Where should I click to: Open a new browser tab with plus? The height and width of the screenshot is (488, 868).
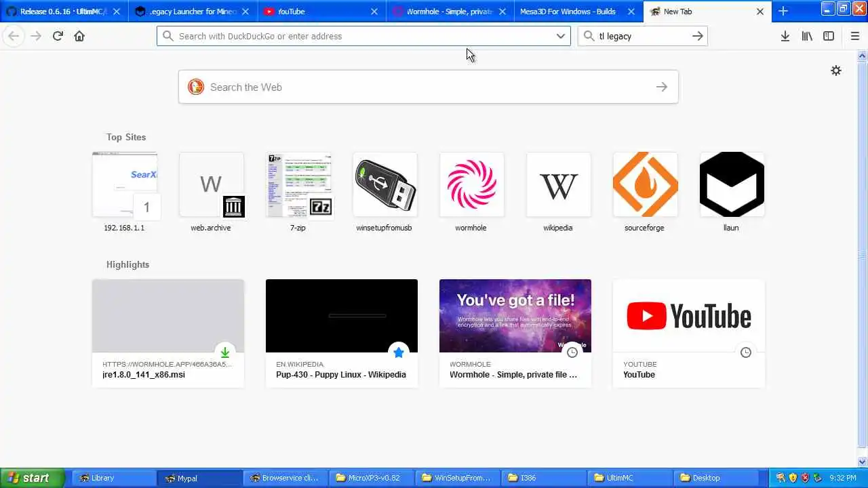pos(783,11)
